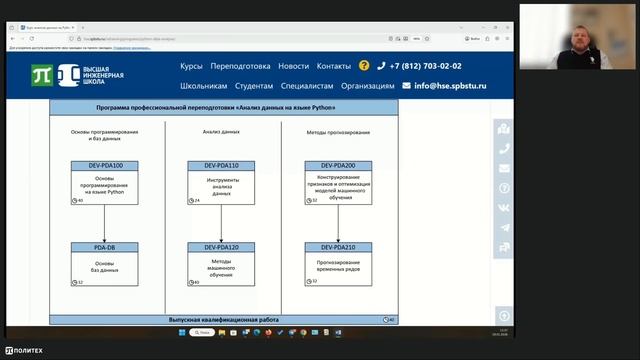Click the Выпускная квалификационная работа bar
Image resolution: width=640 pixels, height=360 pixels.
(224, 320)
